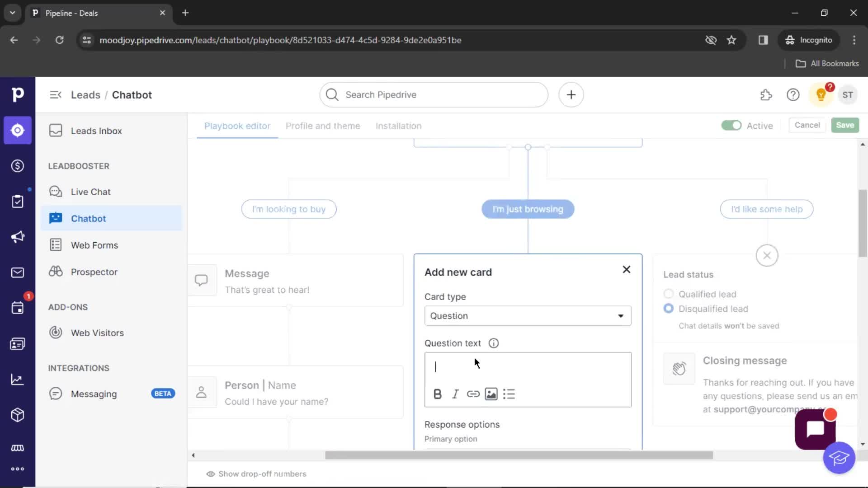Click the Campaigns sidebar icon
868x488 pixels.
pyautogui.click(x=17, y=237)
